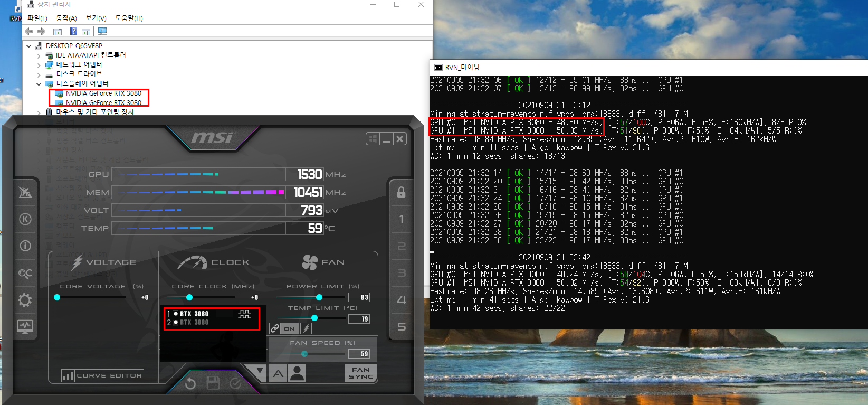
Task: Toggle the apply-at-startup Windows icon
Action: [x=373, y=139]
